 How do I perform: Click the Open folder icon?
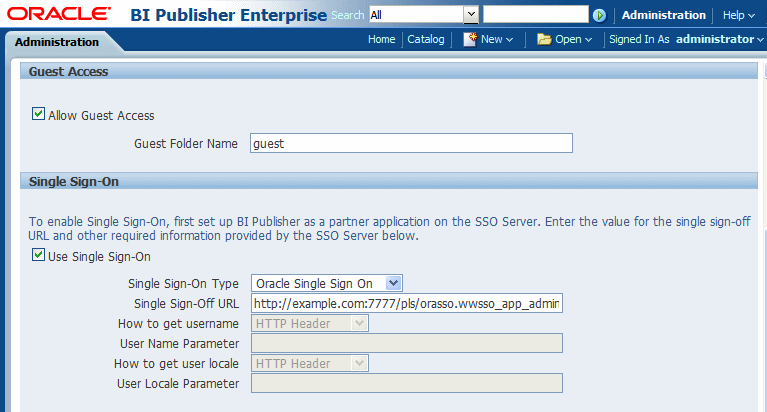[x=544, y=39]
